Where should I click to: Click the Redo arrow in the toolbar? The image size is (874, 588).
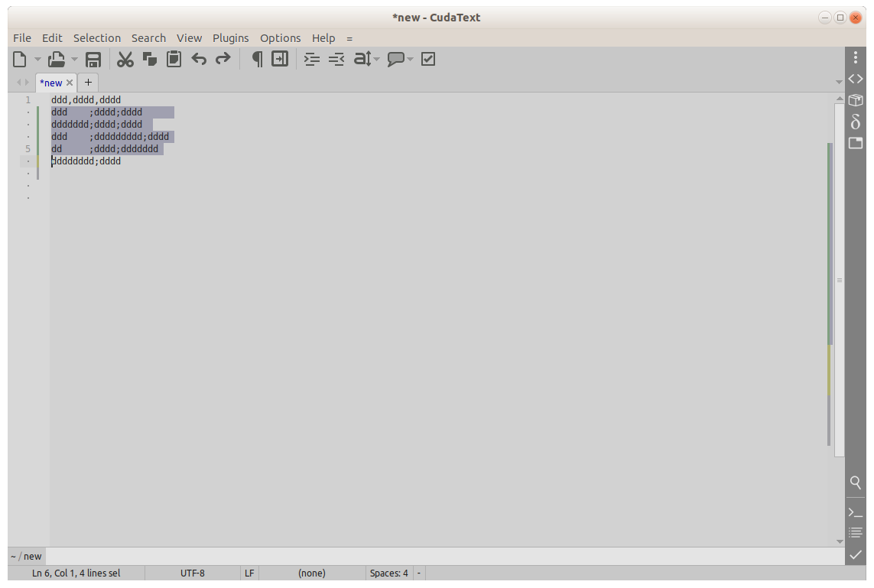(x=223, y=59)
